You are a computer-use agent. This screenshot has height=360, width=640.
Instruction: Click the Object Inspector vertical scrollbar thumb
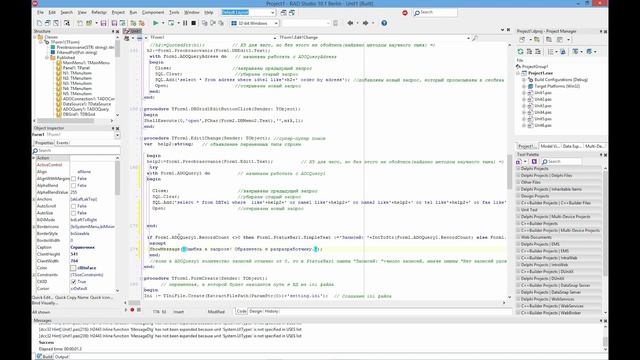tap(118, 178)
